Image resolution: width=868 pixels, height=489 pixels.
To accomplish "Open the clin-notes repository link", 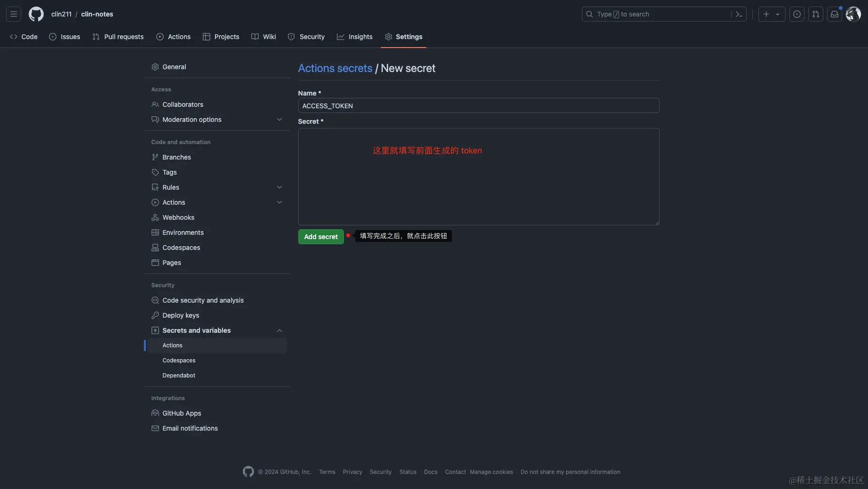I will [x=97, y=14].
